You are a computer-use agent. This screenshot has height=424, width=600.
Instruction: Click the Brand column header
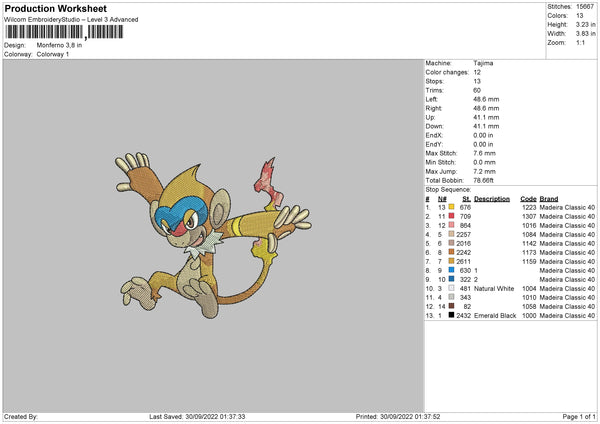pyautogui.click(x=549, y=198)
